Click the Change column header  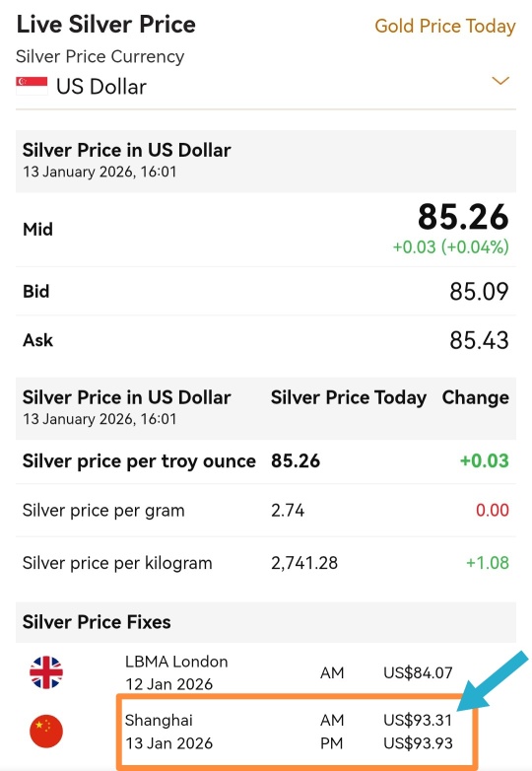[476, 397]
